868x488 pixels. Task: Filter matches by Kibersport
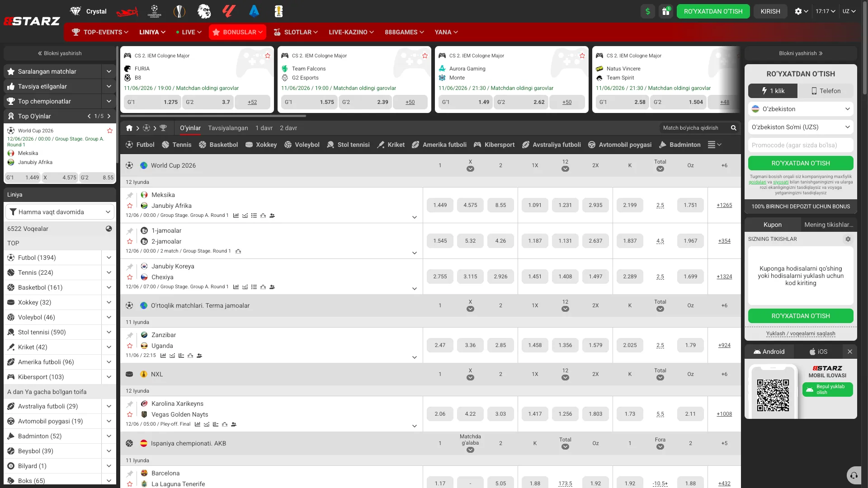(494, 145)
